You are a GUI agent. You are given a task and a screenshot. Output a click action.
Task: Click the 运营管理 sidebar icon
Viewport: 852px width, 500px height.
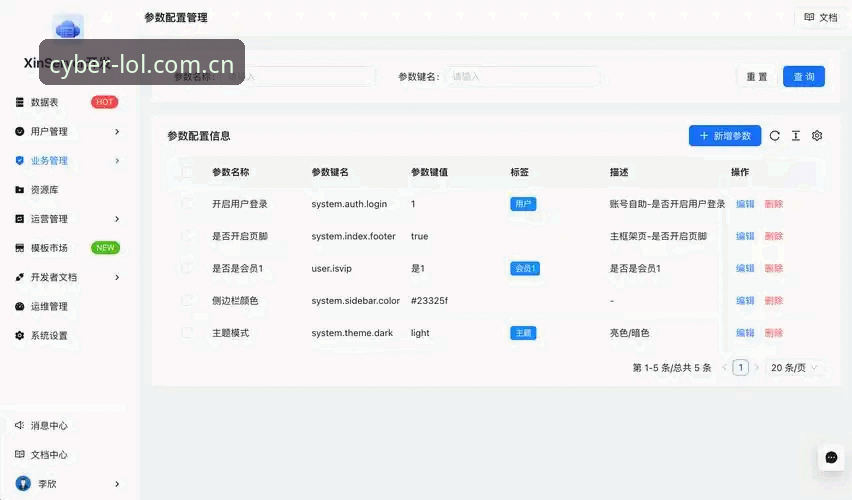[20, 218]
